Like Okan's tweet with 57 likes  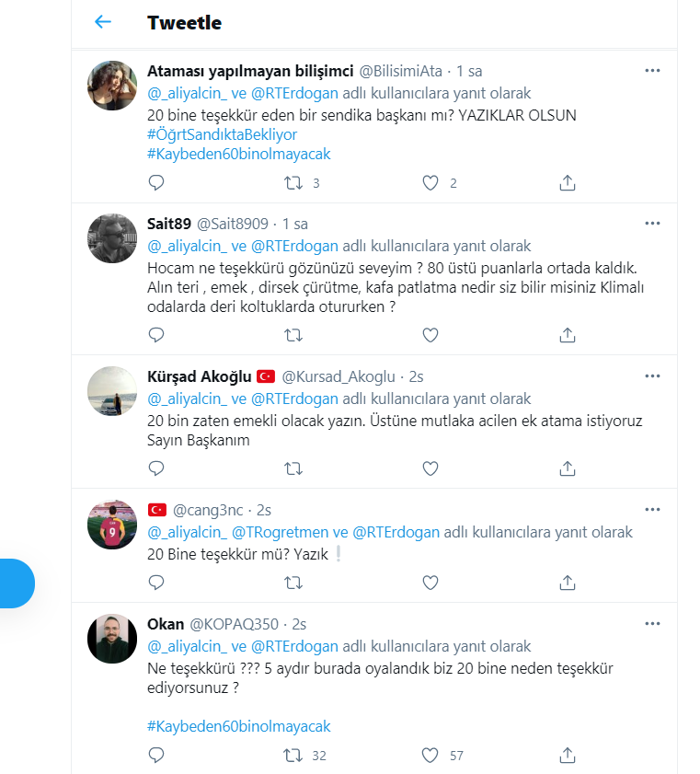430,756
